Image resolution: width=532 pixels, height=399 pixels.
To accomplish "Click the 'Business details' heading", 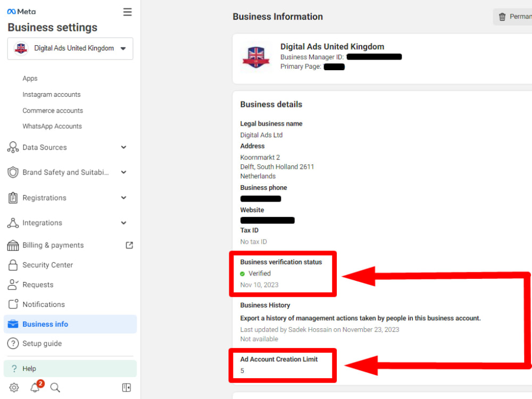I will (271, 104).
